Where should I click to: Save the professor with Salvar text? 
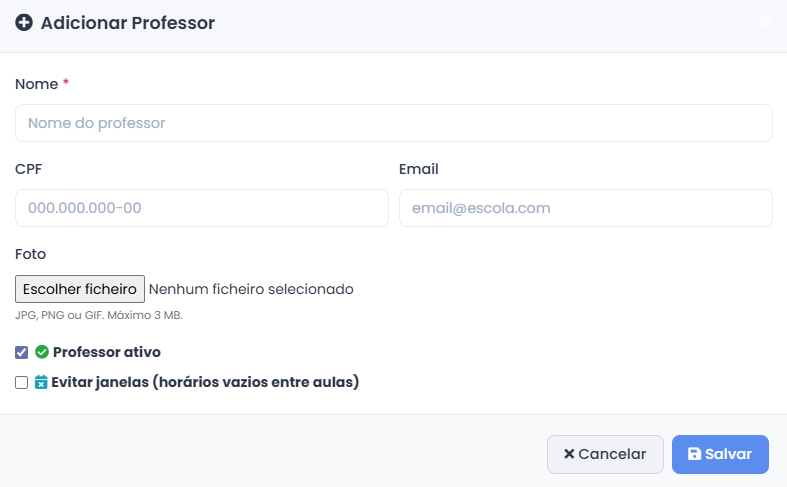pos(728,454)
